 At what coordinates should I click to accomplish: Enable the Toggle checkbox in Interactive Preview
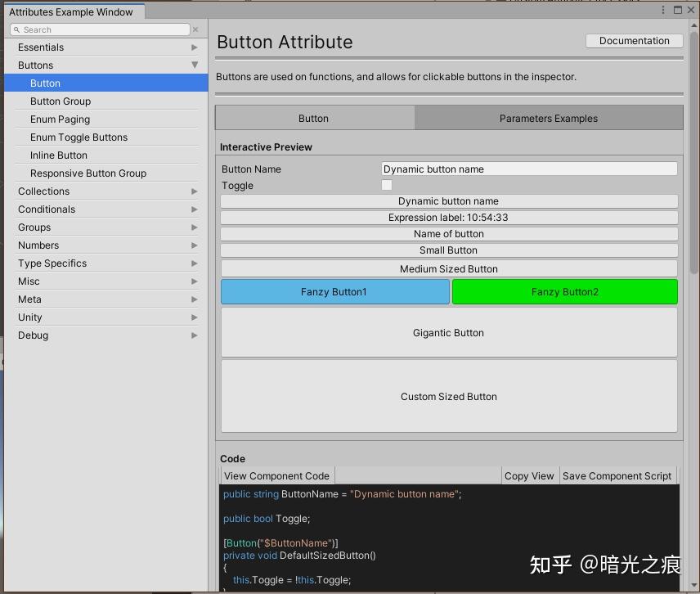[x=387, y=186]
